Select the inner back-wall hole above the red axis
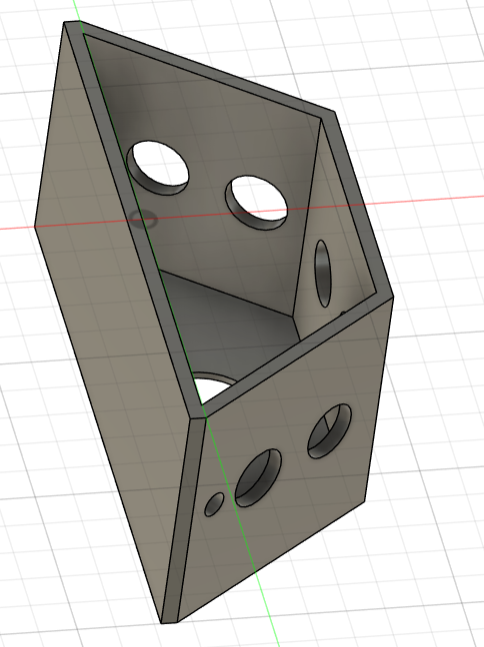The image size is (484, 647). pyautogui.click(x=158, y=168)
